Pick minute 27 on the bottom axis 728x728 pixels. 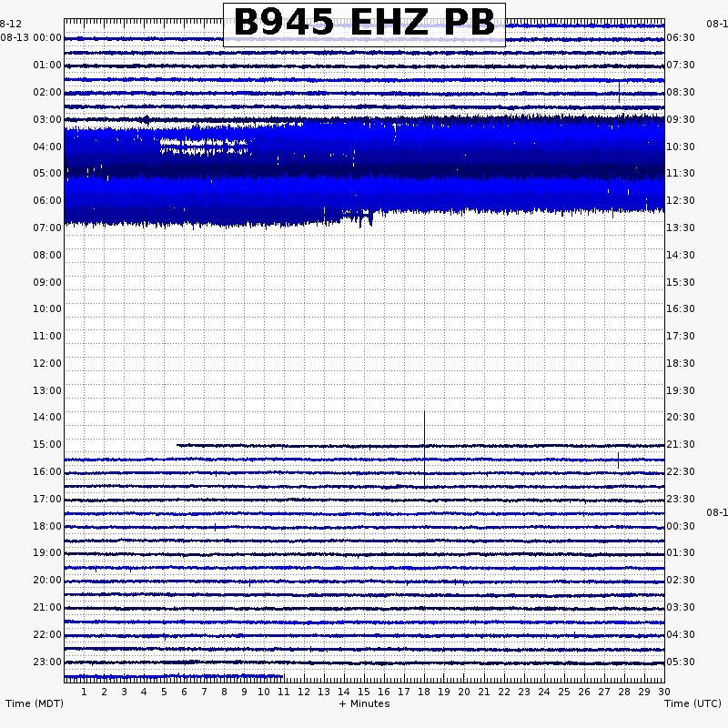click(603, 692)
